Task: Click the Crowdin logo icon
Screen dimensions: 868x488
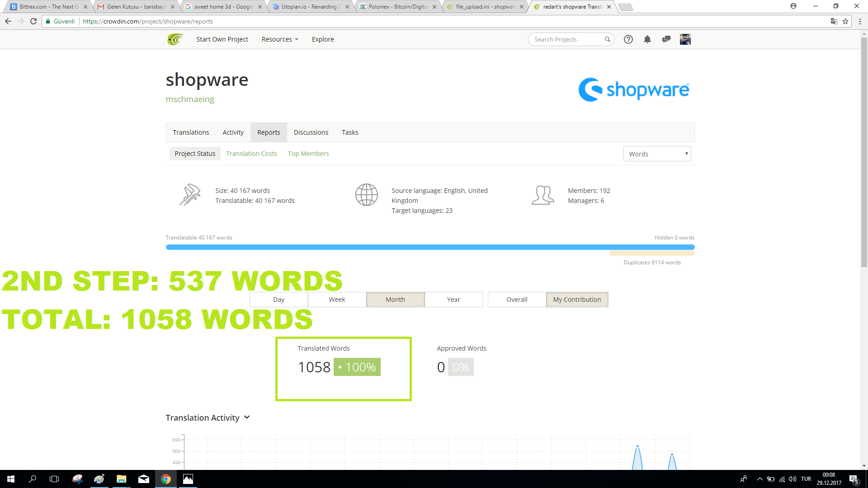Action: click(175, 39)
